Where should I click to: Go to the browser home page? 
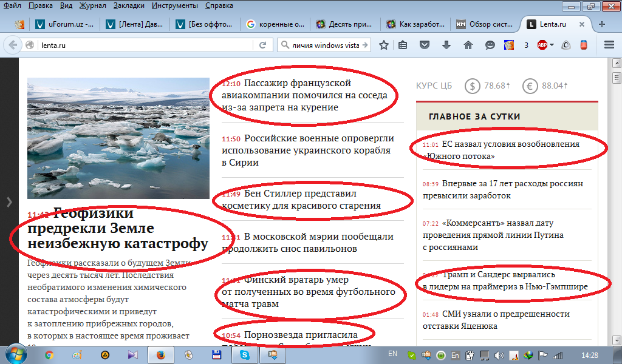[468, 45]
